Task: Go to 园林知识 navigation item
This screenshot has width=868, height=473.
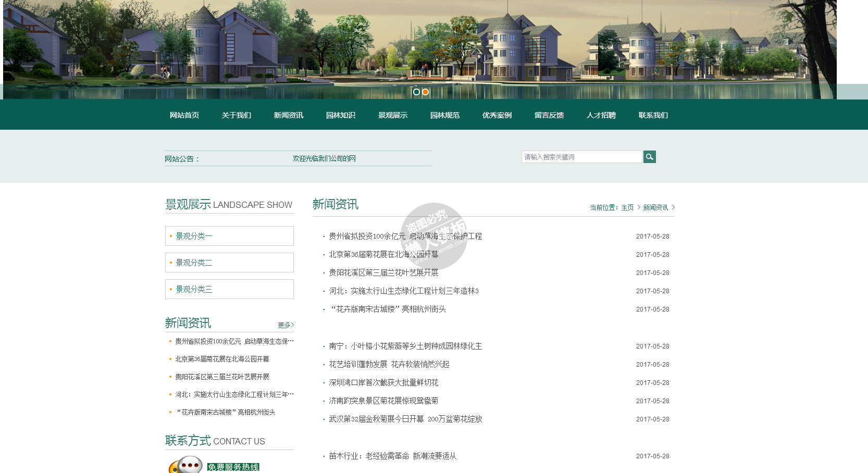Action: (x=341, y=115)
